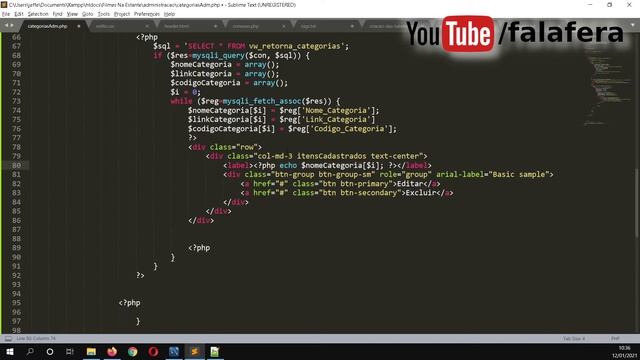Open the Find menu
Viewport: 640px width, 360px height.
click(x=57, y=14)
